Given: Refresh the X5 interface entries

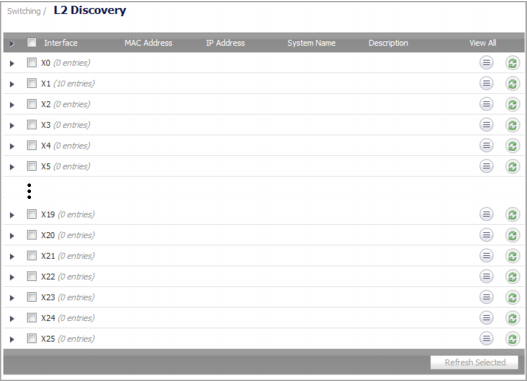Looking at the screenshot, I should tap(512, 167).
